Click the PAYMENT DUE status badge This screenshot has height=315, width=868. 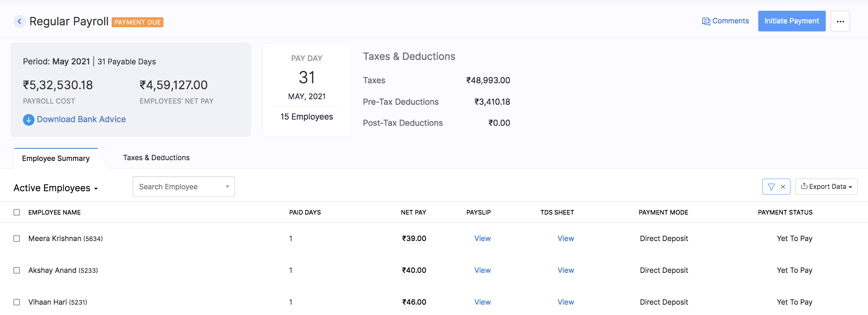[137, 22]
